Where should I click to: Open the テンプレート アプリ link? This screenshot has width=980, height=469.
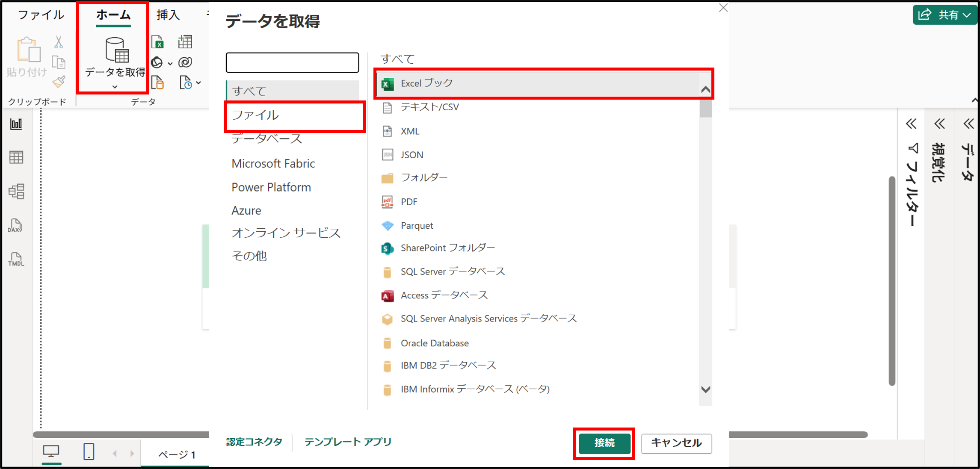click(x=348, y=442)
